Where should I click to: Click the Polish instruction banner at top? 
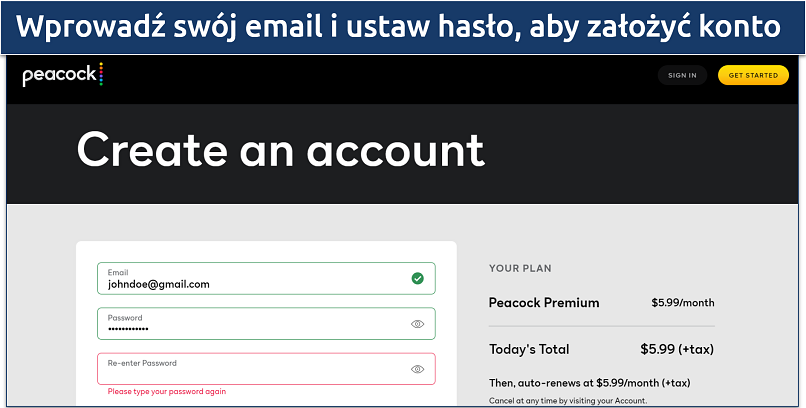pos(403,27)
